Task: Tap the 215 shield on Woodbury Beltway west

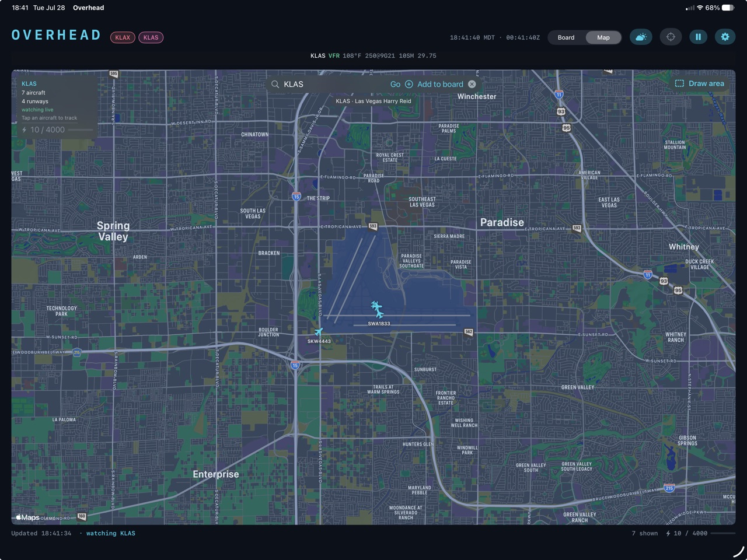Action: coord(77,352)
